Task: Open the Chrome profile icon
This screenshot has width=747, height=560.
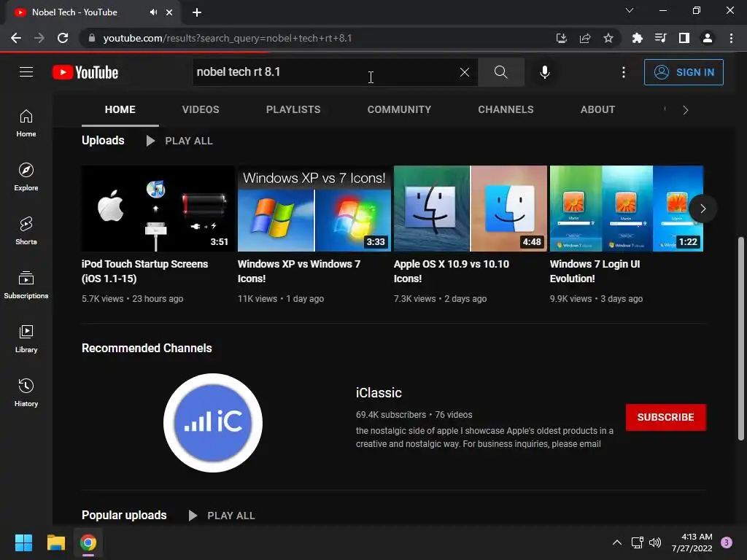Action: tap(708, 38)
